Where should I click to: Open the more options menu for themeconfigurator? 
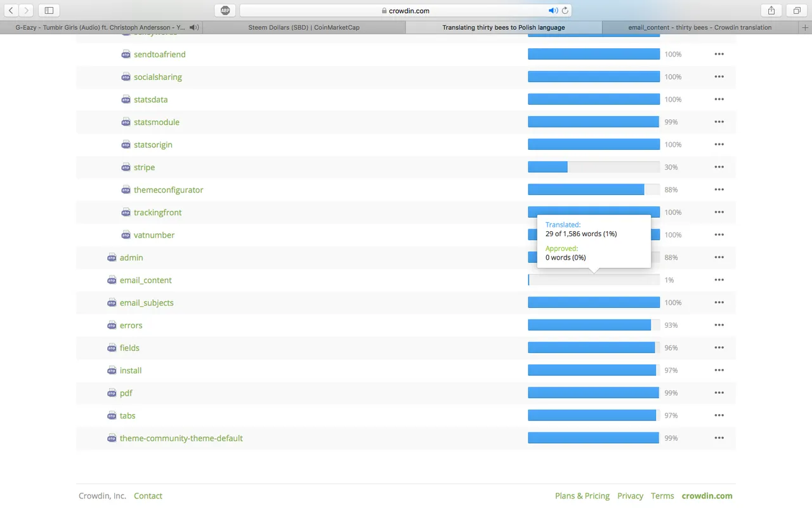[719, 190]
